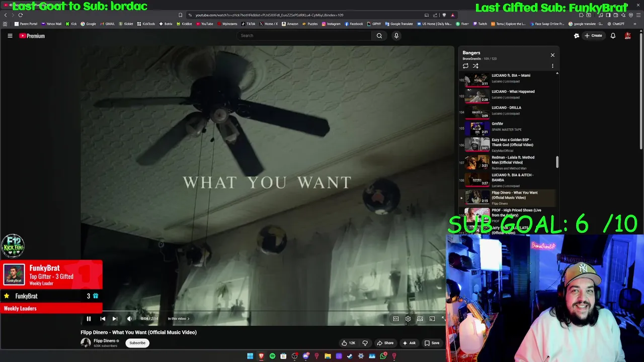Open the Windows Start menu

coord(250,356)
